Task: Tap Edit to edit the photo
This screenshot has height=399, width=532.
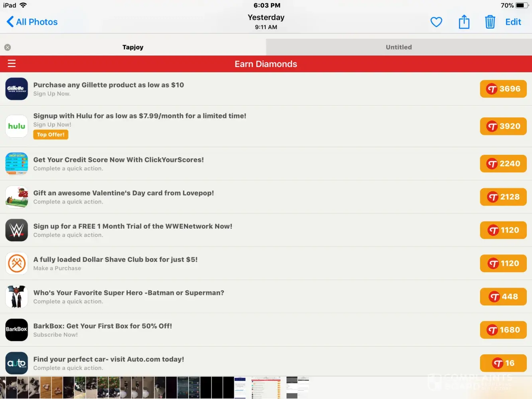Action: coord(513,22)
